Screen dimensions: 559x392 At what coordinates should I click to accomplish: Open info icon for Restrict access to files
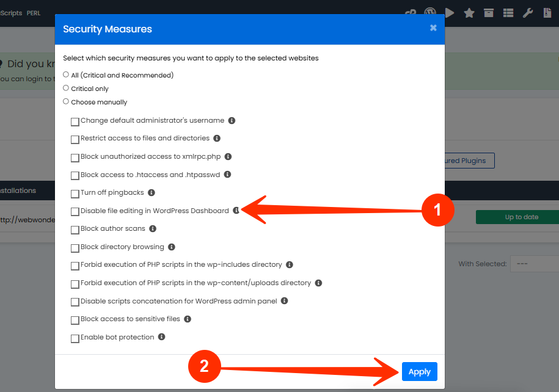tap(217, 138)
